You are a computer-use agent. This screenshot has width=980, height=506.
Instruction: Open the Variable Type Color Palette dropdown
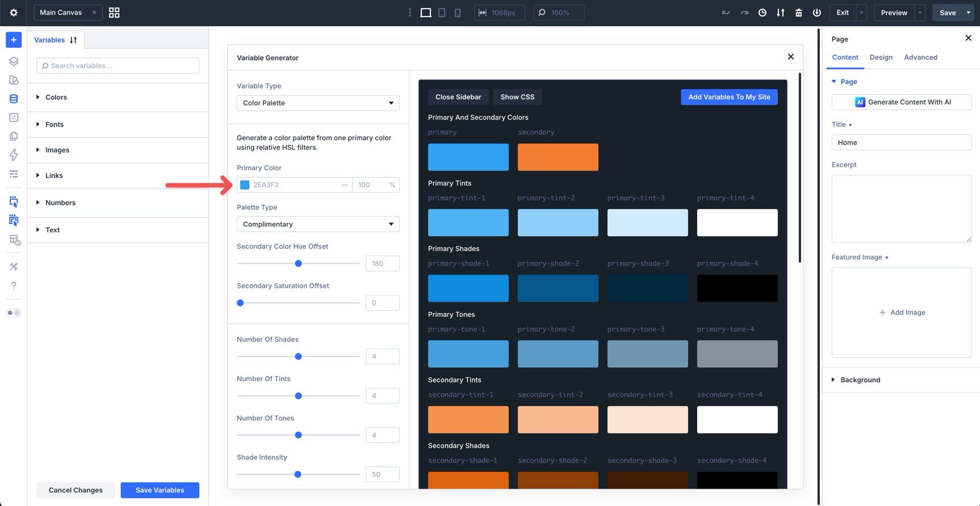[x=318, y=103]
